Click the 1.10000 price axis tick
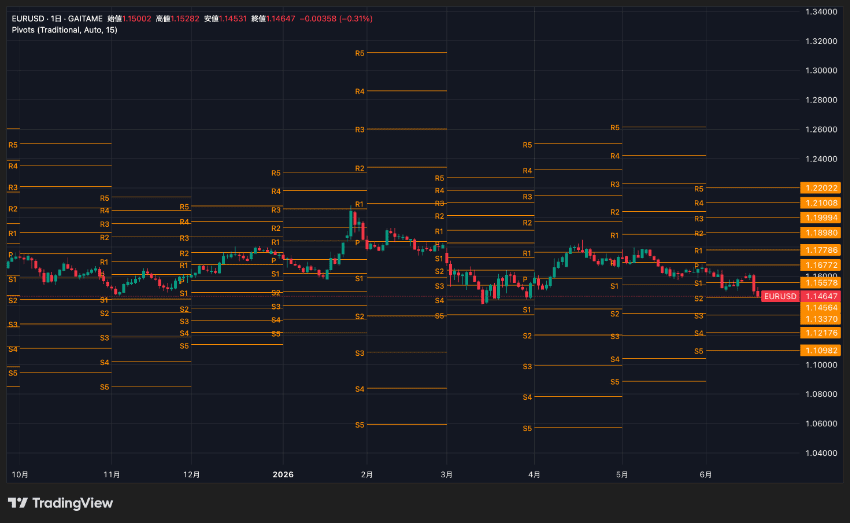850x523 pixels. (x=821, y=365)
